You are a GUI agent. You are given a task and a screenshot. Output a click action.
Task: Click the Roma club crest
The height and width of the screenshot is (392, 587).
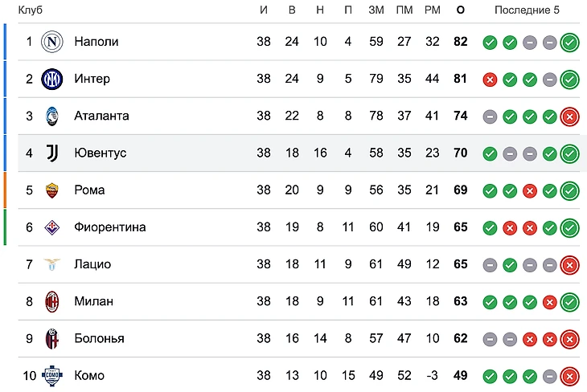(x=52, y=190)
